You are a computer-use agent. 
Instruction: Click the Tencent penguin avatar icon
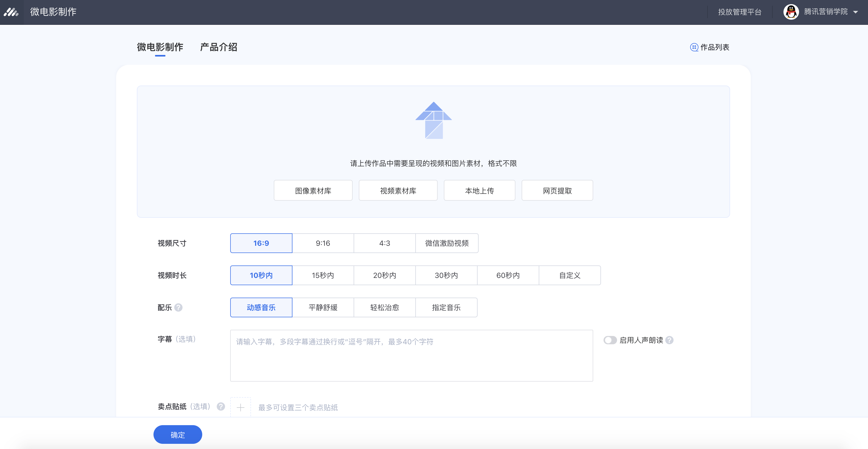(x=791, y=12)
